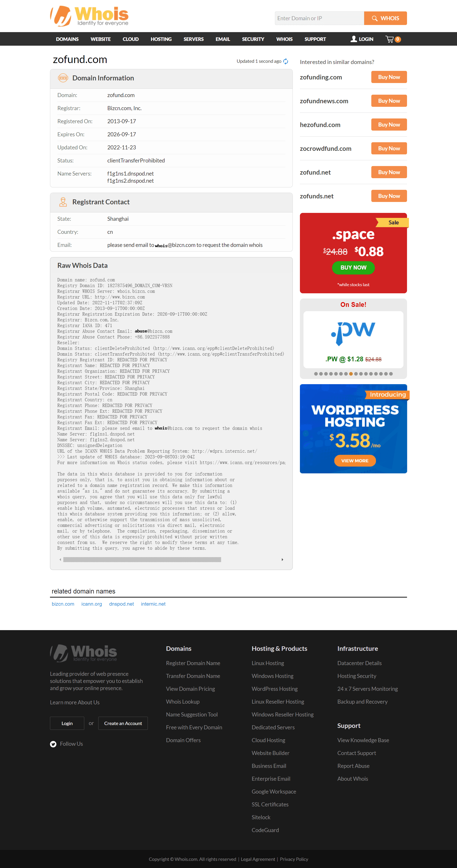457x868 pixels.
Task: Buy Now for zofunds.net
Action: [x=389, y=196]
